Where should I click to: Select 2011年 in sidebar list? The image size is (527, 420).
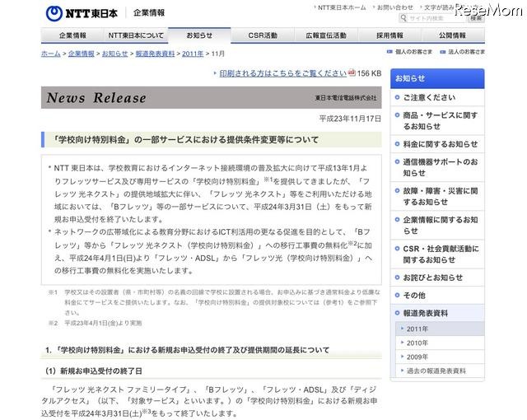click(x=440, y=329)
